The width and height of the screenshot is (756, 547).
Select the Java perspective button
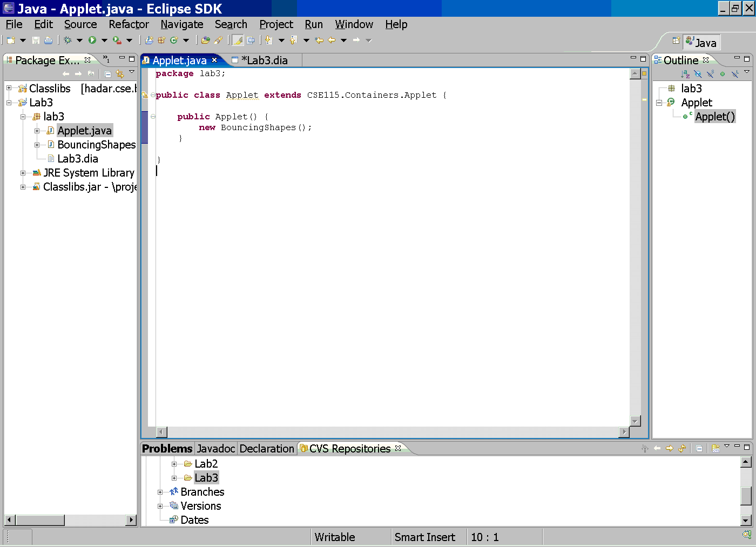(701, 42)
